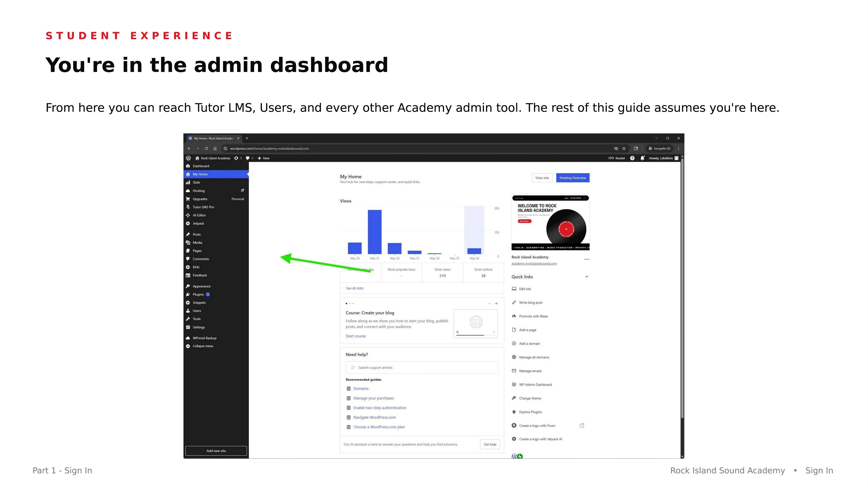This screenshot has height=488, width=868.
Task: Click the Get help button
Action: coord(490,444)
